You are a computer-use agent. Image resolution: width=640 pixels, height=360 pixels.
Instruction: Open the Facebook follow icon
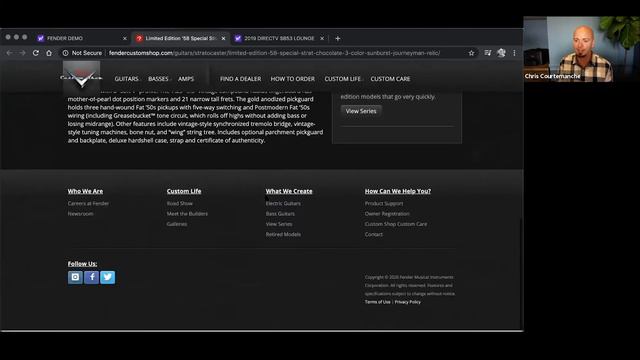point(91,277)
